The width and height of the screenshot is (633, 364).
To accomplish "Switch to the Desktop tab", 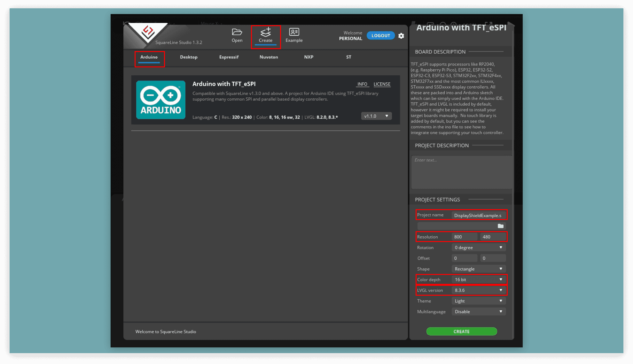I will (189, 57).
